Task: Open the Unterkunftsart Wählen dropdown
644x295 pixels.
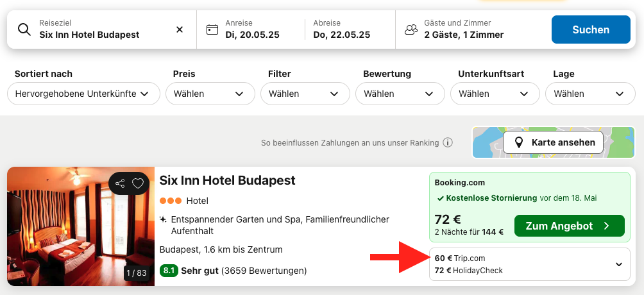Action: 495,94
